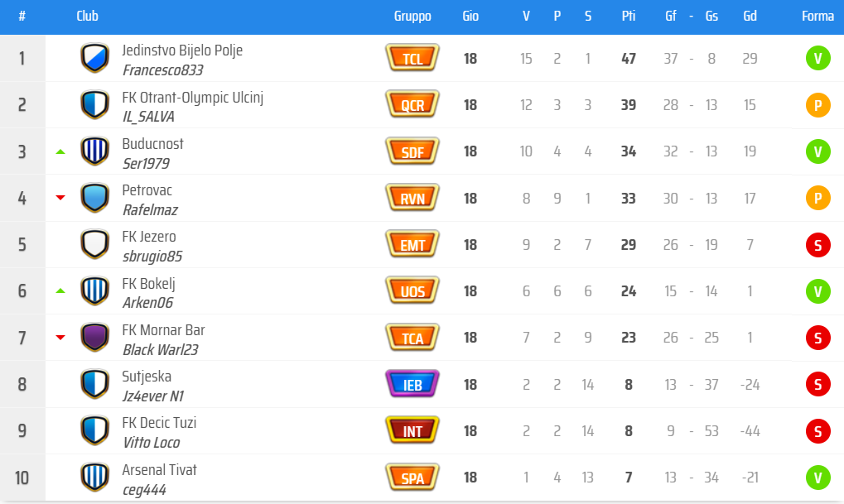Screen dimensions: 844x504
Task: Click the Gruppo column header
Action: point(412,16)
